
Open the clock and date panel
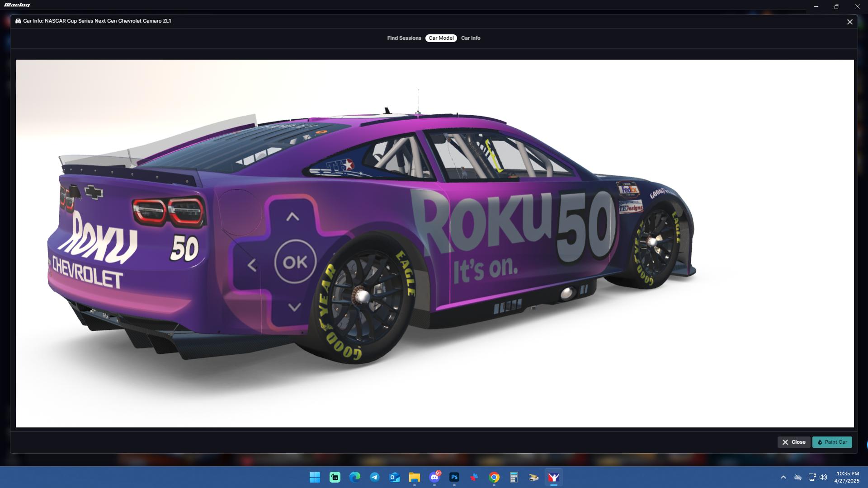tap(847, 477)
